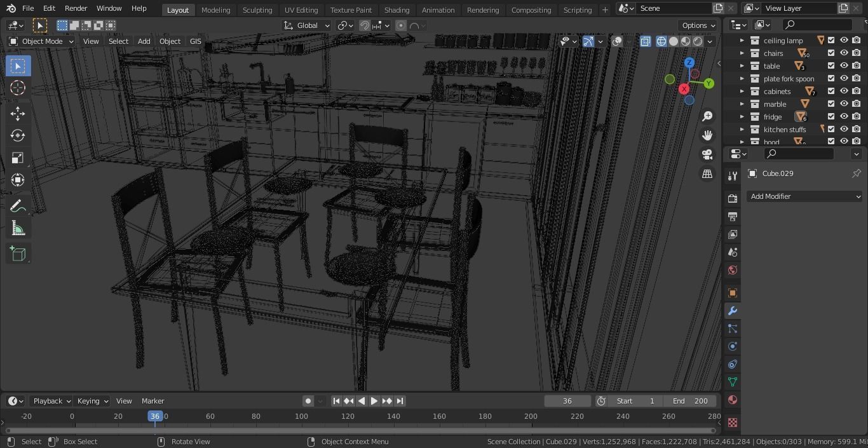The image size is (868, 448).
Task: Open the Particles properties tab
Action: point(733,329)
